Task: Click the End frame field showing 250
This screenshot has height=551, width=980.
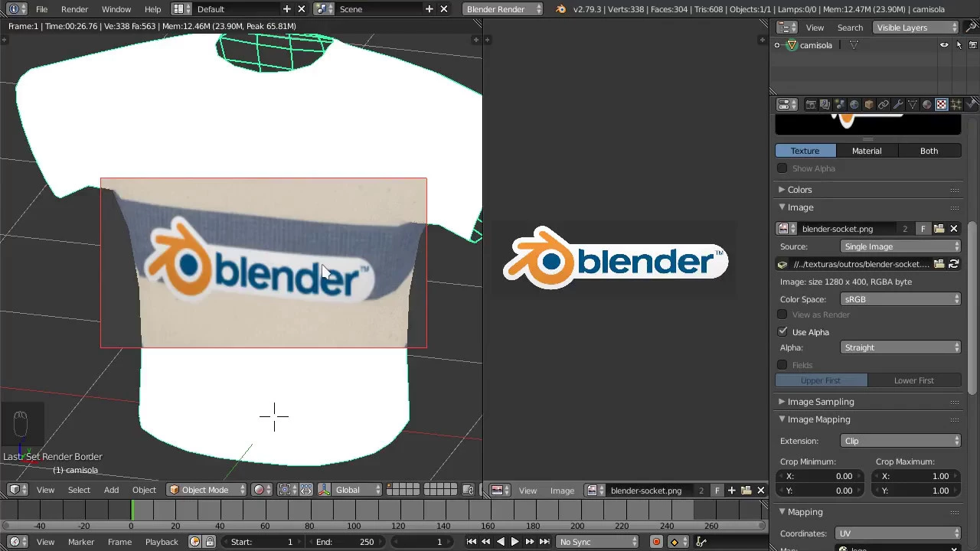Action: (x=345, y=542)
